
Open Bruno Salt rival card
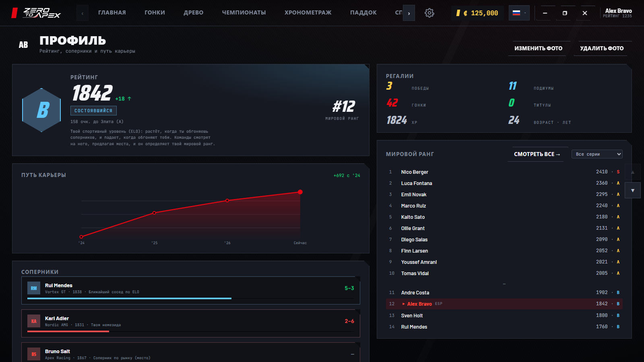coord(191,352)
